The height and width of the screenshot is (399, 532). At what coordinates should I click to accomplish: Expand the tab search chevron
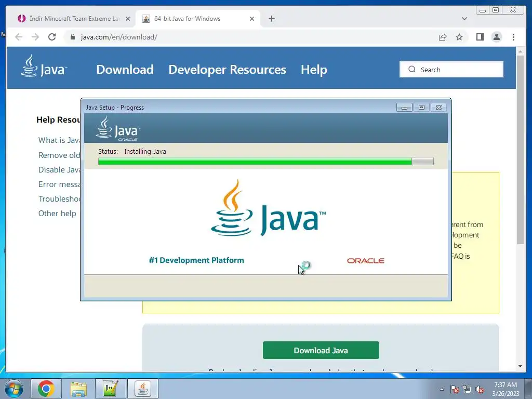pyautogui.click(x=464, y=19)
